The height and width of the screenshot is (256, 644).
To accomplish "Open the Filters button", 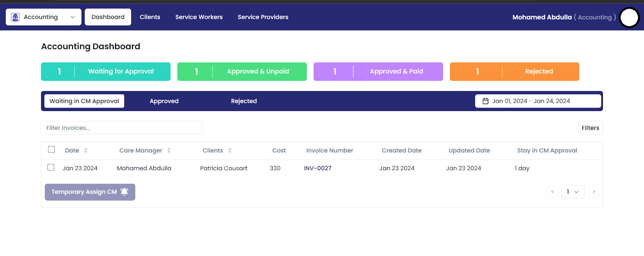I will [590, 128].
